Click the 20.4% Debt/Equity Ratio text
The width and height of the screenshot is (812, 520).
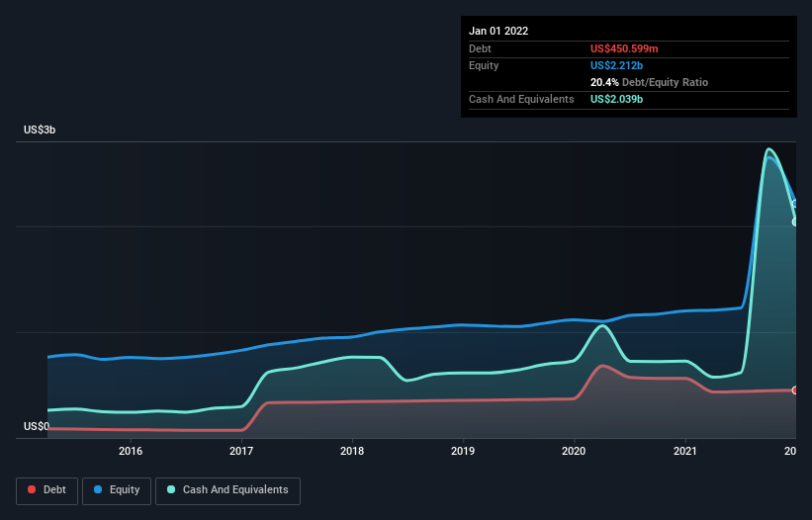(649, 82)
